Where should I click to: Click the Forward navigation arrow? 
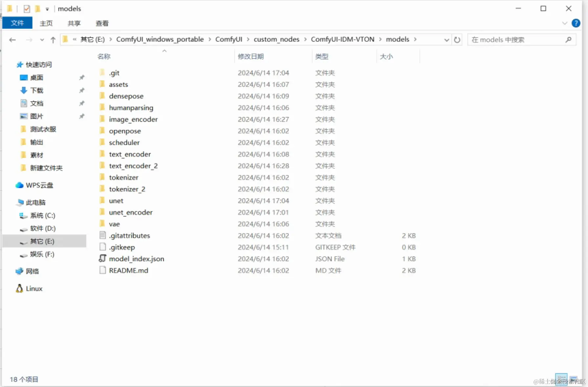point(29,40)
